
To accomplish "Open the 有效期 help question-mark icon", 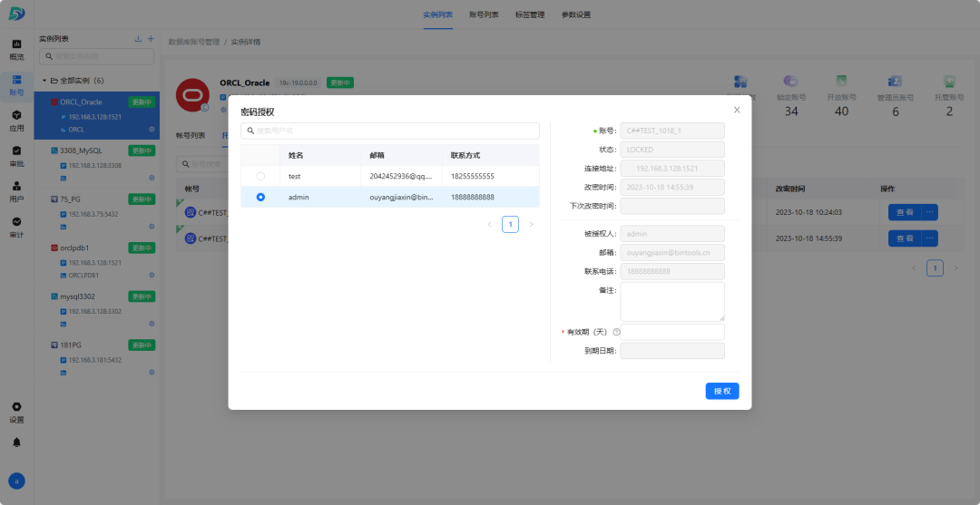I will point(616,332).
